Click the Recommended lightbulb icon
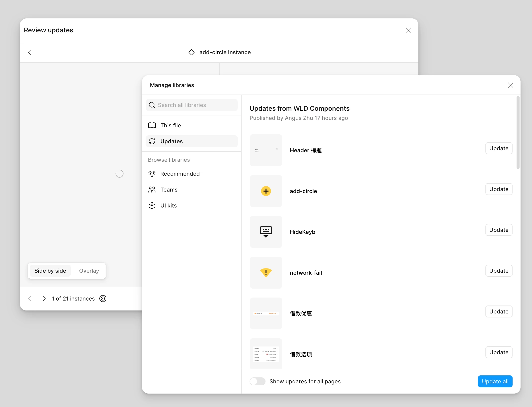The image size is (532, 407). [152, 174]
